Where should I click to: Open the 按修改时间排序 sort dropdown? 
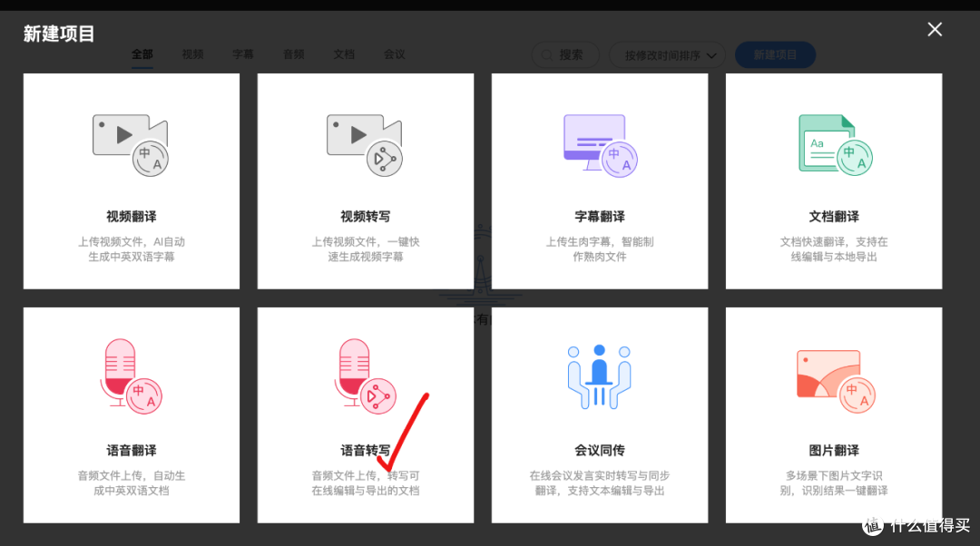(x=668, y=55)
